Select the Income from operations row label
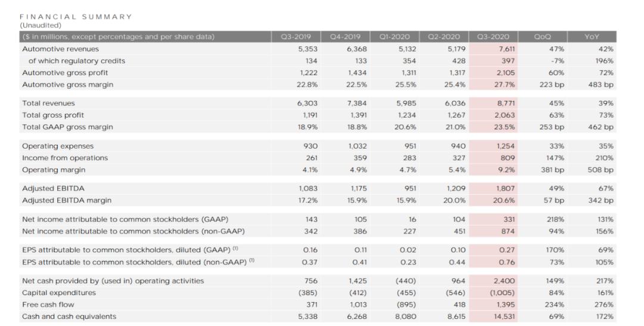The image size is (644, 326). (x=65, y=158)
